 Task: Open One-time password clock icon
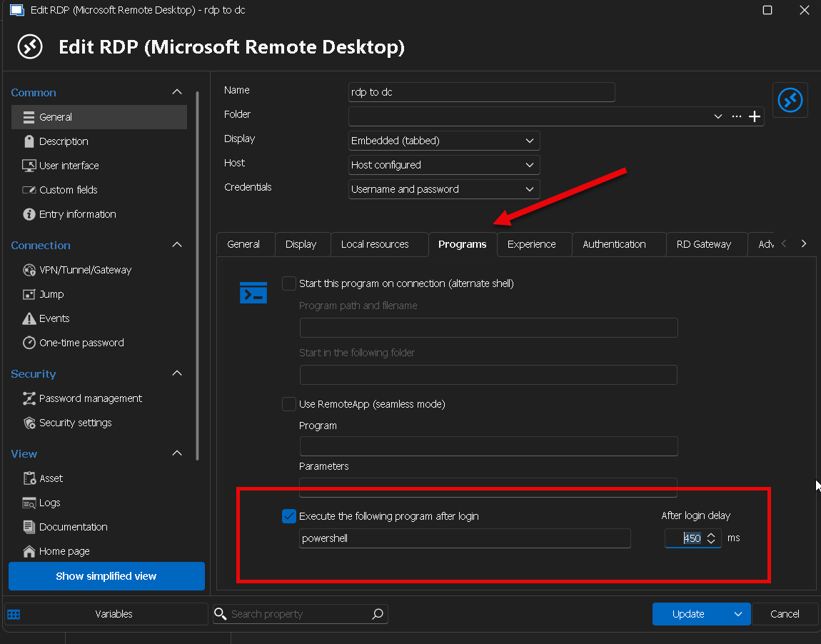[x=29, y=343]
